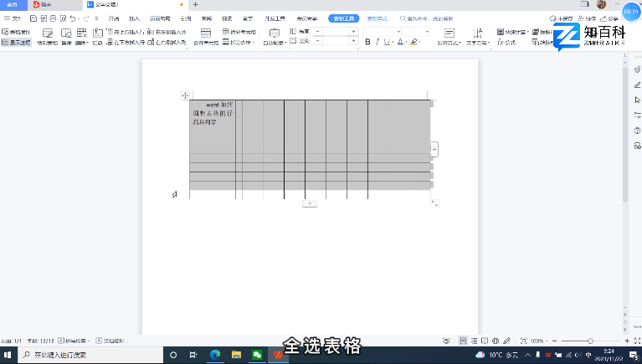Decrease row height with minus button
This screenshot has width=642, height=364.
pos(318,32)
